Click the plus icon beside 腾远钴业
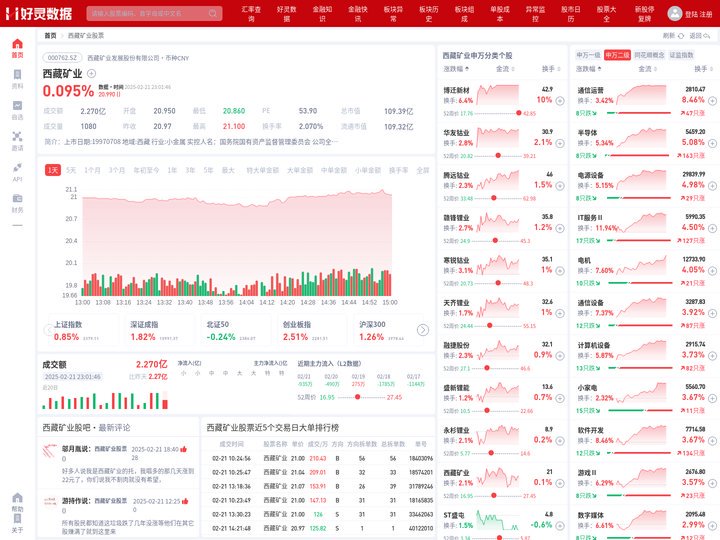 560,186
